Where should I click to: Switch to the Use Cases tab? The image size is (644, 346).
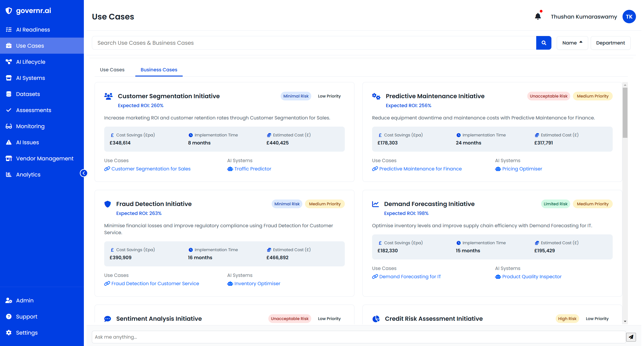[112, 70]
